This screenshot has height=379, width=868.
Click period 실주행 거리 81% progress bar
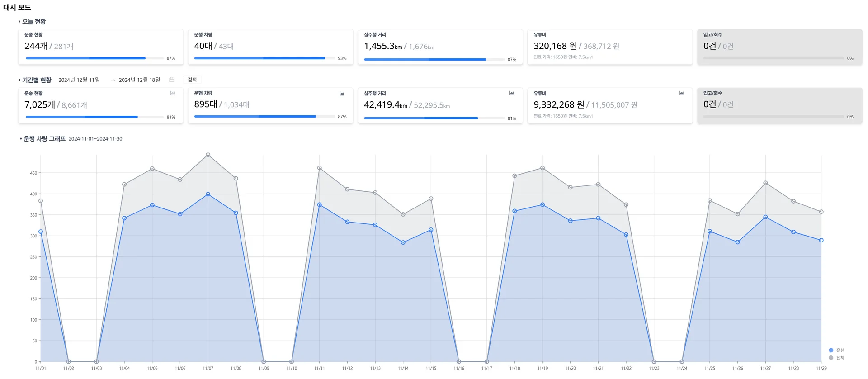pyautogui.click(x=434, y=118)
